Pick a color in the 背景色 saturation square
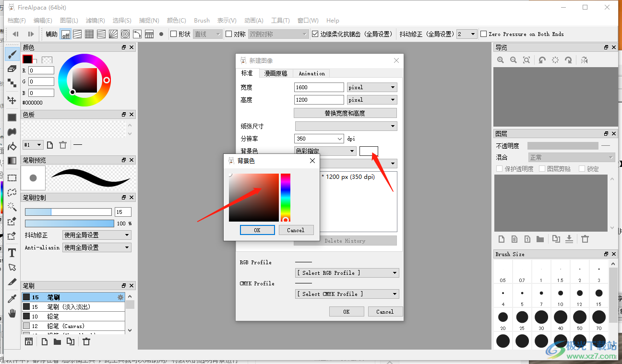622x364 pixels. click(254, 198)
